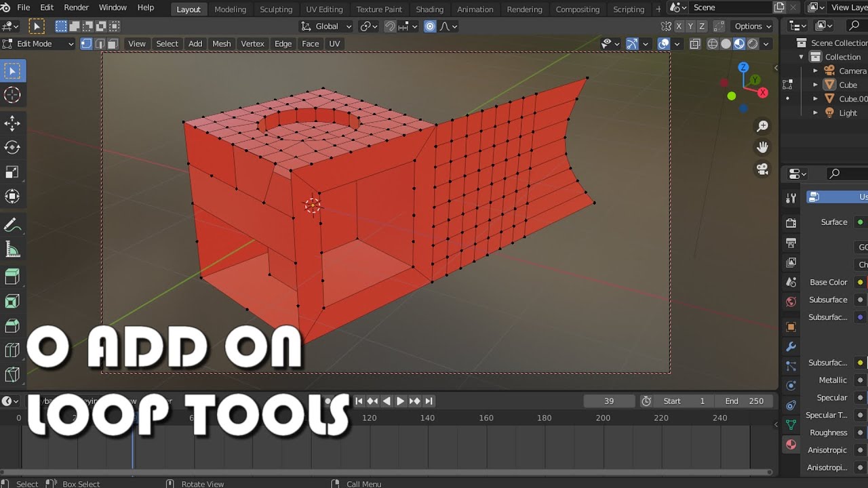Open the Render menu
Viewport: 868px width, 488px height.
[x=76, y=7]
